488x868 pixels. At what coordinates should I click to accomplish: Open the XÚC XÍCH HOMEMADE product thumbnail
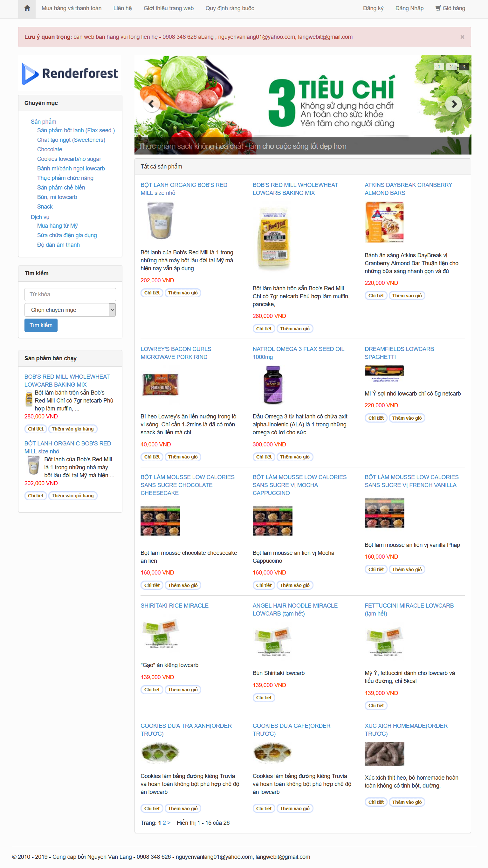click(x=384, y=754)
